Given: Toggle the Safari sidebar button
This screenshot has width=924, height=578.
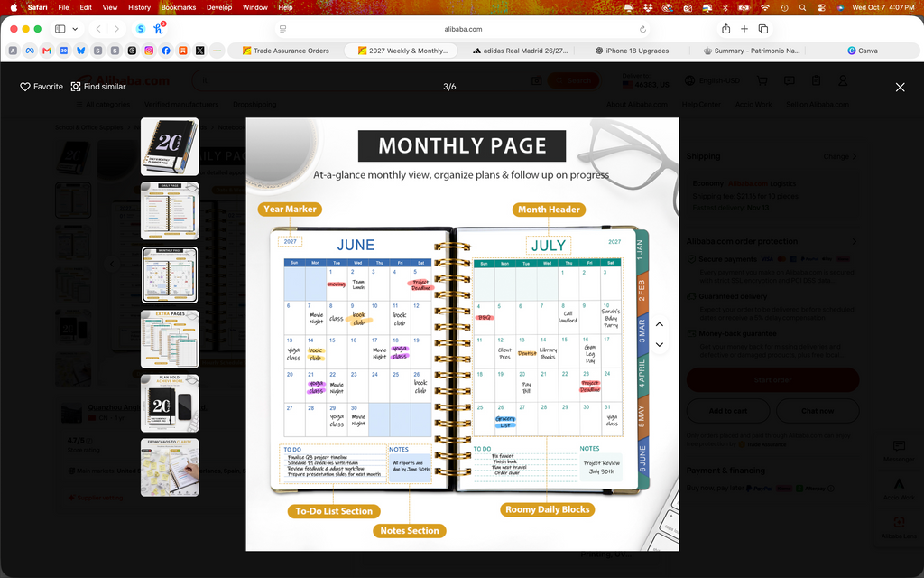Looking at the screenshot, I should pos(60,29).
